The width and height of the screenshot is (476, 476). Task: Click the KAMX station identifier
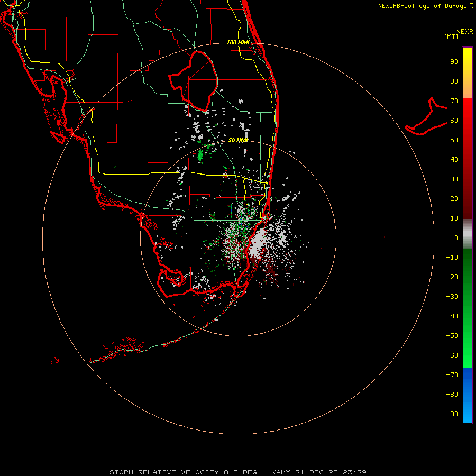[x=281, y=472]
